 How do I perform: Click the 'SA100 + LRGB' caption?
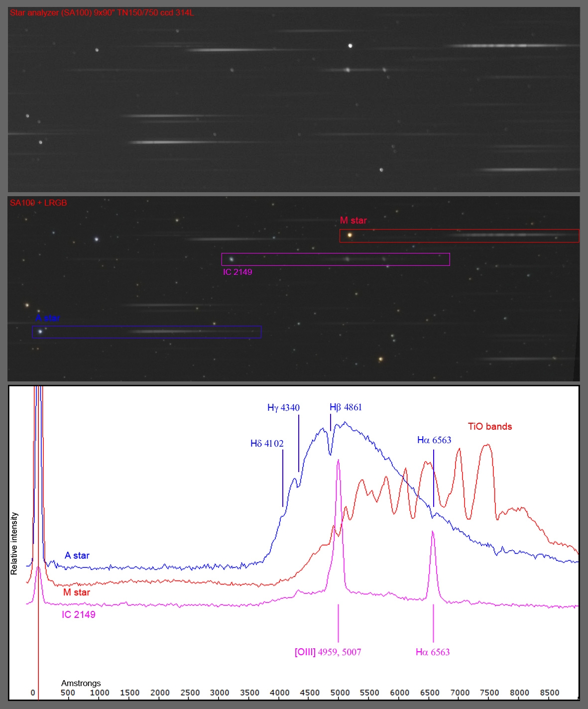point(38,203)
